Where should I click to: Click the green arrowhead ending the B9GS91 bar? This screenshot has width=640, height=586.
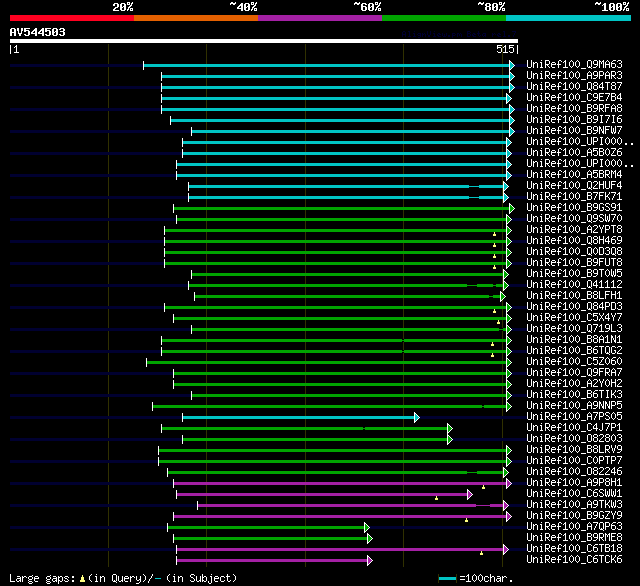coord(512,209)
